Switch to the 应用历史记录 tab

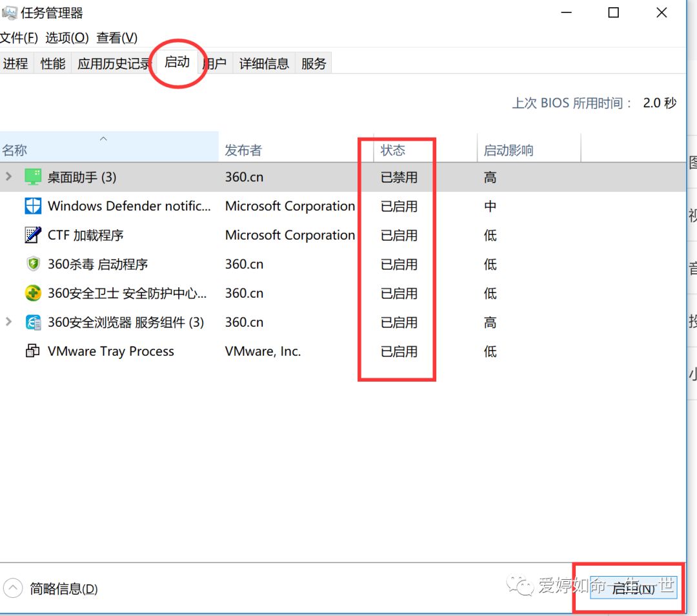[x=114, y=63]
